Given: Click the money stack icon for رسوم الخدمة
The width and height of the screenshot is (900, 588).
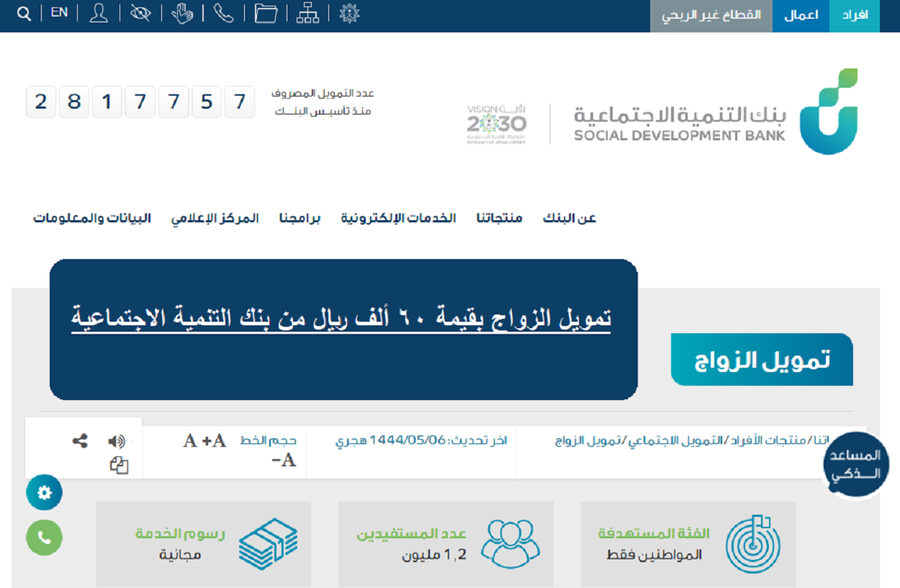Looking at the screenshot, I should tap(268, 544).
